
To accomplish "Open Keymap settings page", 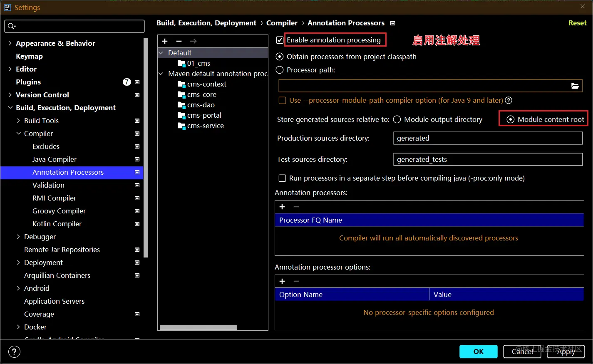I will [x=29, y=56].
